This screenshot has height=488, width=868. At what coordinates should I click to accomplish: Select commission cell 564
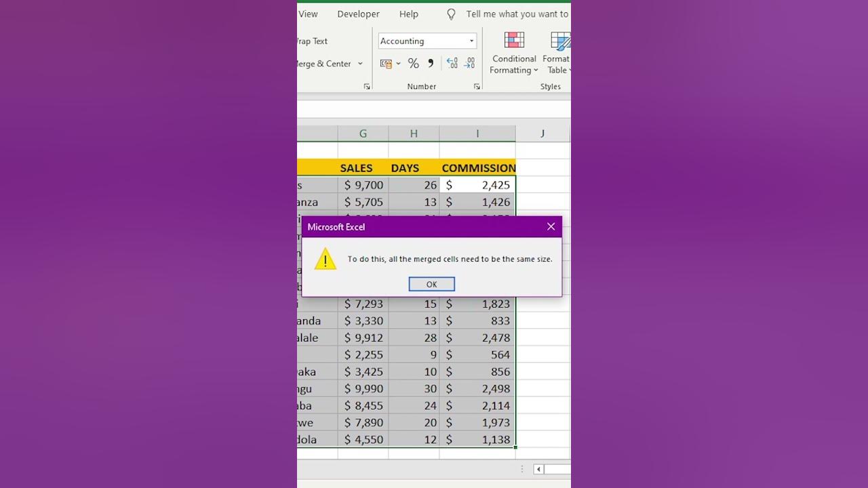pos(477,354)
